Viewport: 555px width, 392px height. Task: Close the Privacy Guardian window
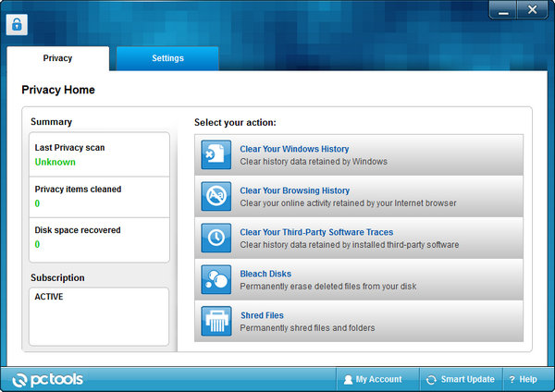point(532,10)
